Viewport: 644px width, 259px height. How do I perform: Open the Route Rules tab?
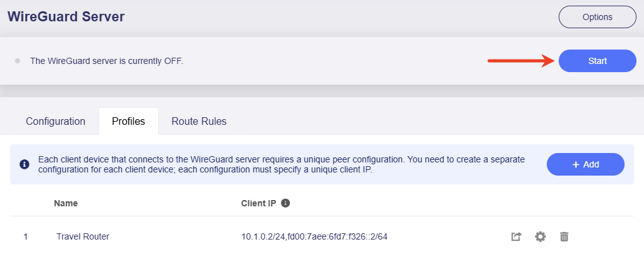click(199, 122)
